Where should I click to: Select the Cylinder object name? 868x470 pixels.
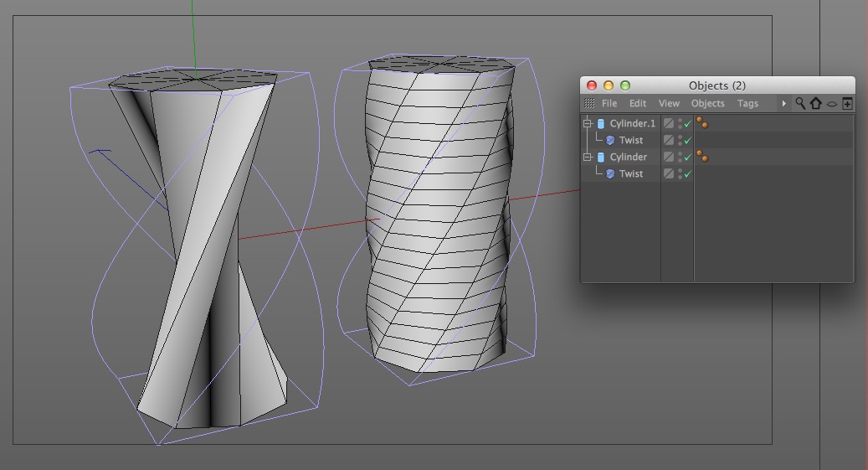click(x=629, y=158)
